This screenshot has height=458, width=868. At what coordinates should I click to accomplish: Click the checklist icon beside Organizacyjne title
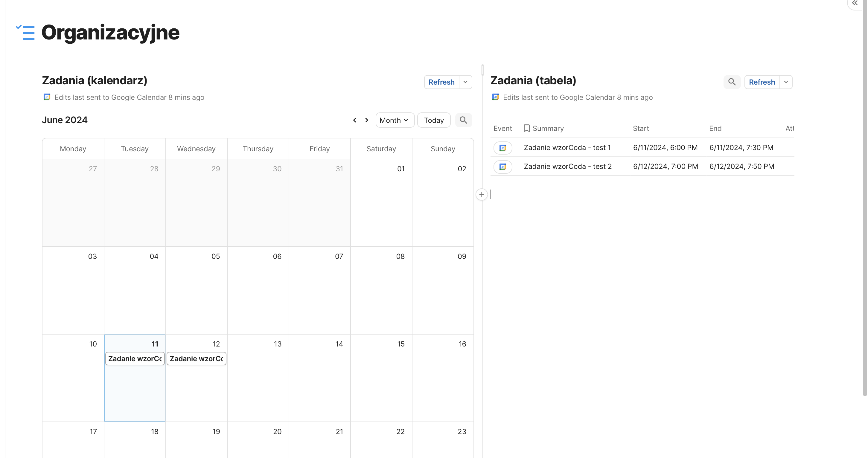point(26,33)
